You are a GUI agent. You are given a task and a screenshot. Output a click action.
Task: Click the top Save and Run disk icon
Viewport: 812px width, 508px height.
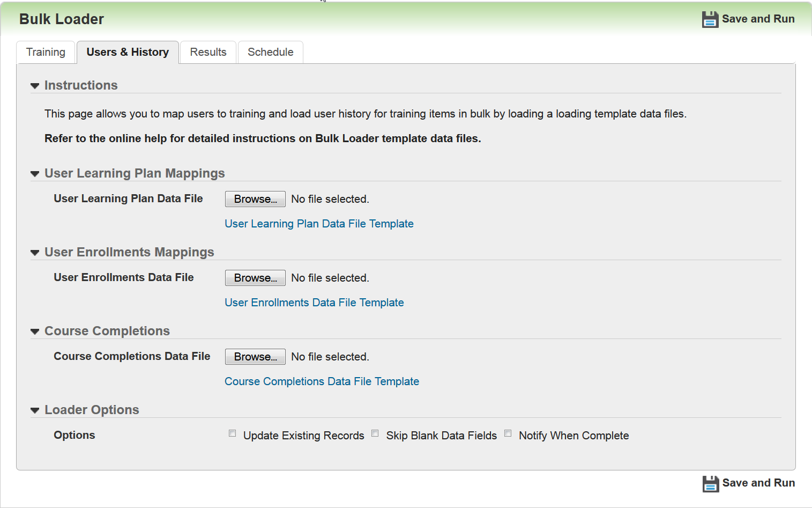[x=710, y=19]
